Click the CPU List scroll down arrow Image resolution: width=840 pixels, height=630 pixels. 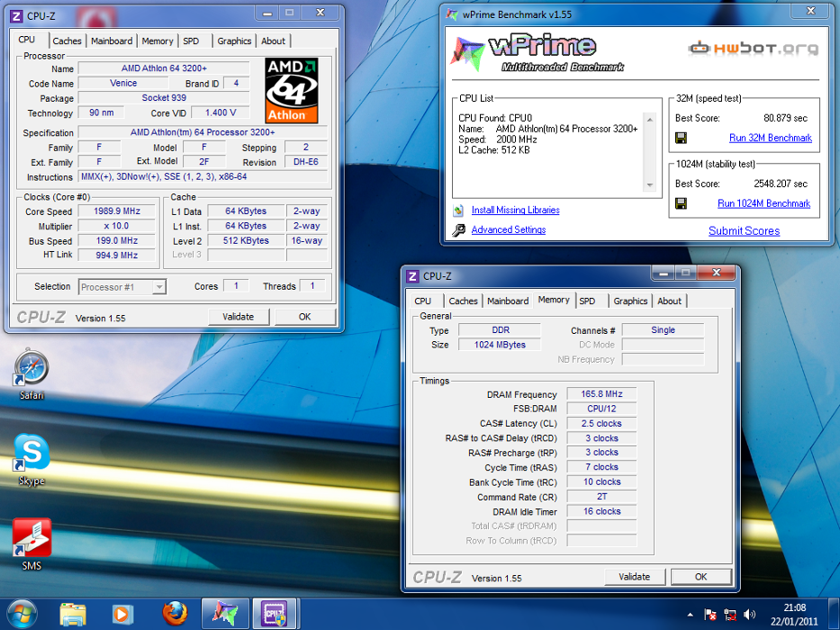pyautogui.click(x=650, y=185)
